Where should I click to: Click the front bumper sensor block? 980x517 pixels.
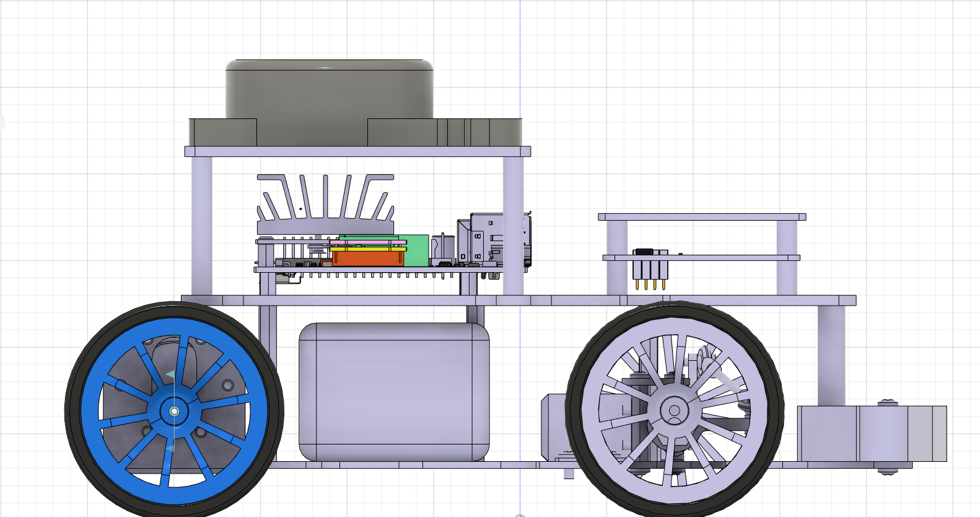872,433
